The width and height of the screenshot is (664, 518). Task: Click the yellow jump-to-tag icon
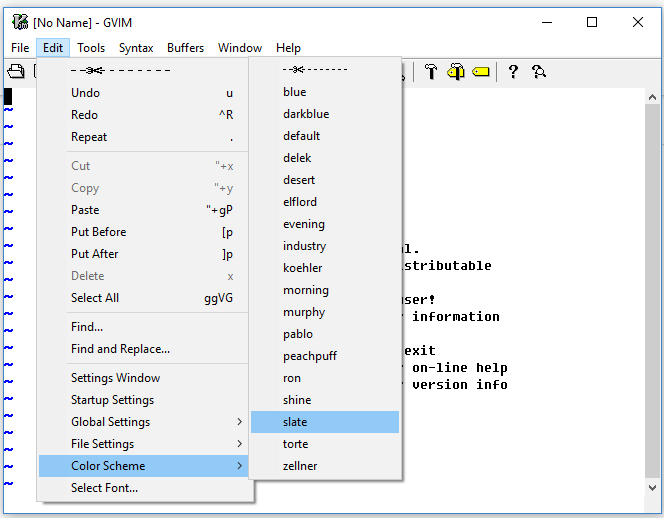481,72
